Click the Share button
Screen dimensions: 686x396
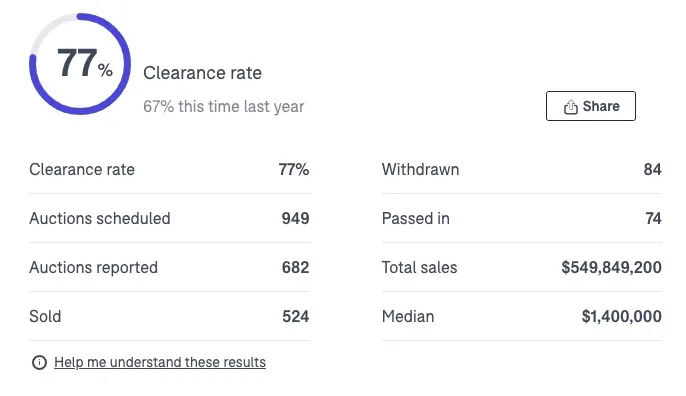pyautogui.click(x=591, y=106)
